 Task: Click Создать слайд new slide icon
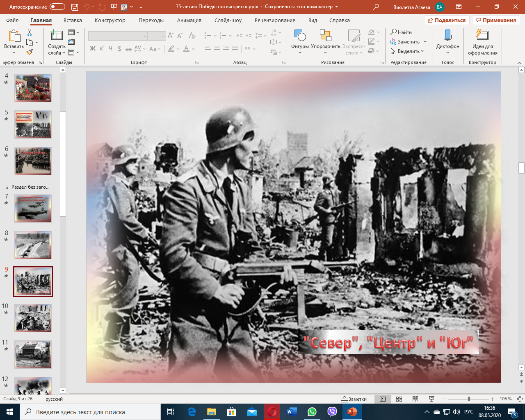coord(56,36)
